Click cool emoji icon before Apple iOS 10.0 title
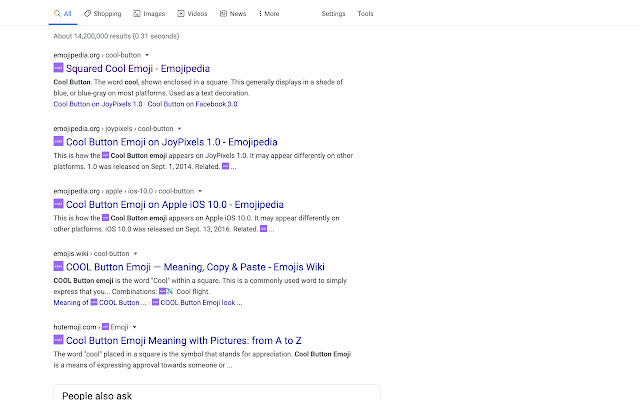640x400 pixels. pyautogui.click(x=58, y=204)
